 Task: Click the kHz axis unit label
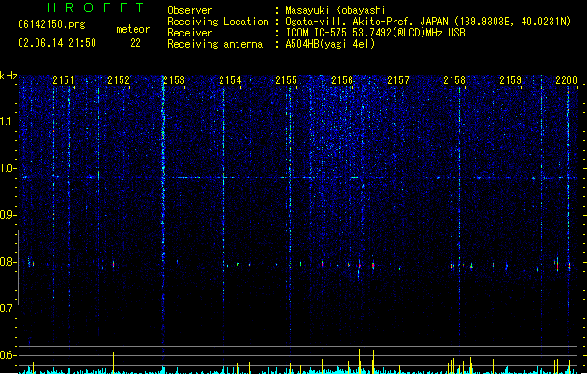click(8, 76)
